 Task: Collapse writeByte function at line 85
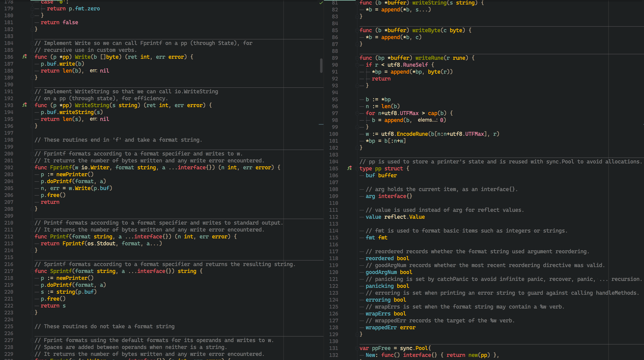pos(357,30)
